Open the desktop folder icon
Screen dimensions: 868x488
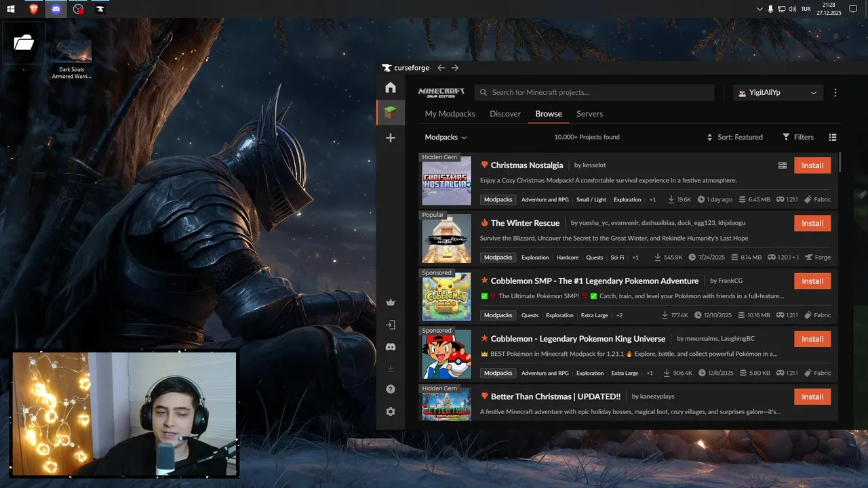[x=24, y=43]
